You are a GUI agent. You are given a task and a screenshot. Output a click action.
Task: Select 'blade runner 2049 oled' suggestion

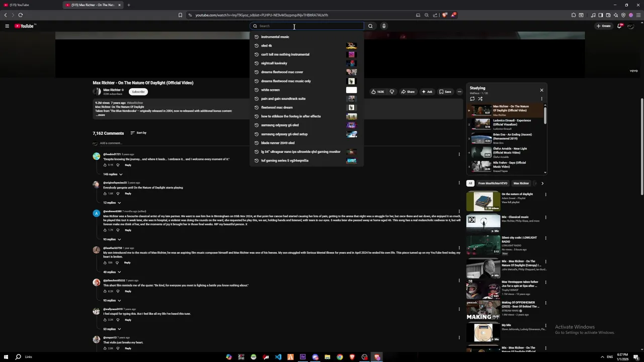pos(306,143)
